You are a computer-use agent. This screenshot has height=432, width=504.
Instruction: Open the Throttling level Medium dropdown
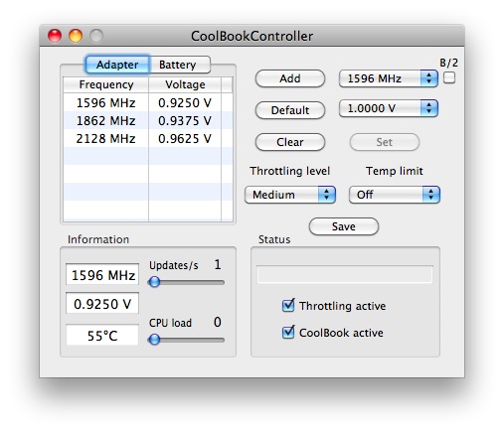click(290, 195)
